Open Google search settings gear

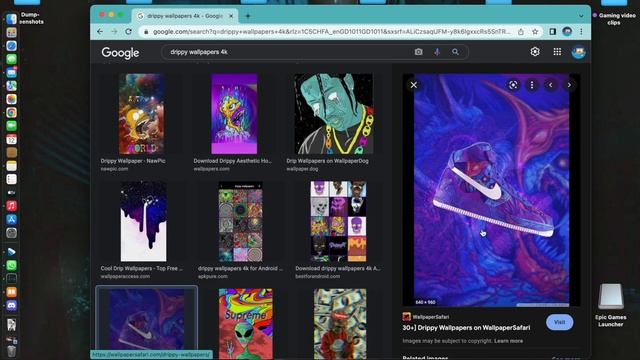click(535, 51)
